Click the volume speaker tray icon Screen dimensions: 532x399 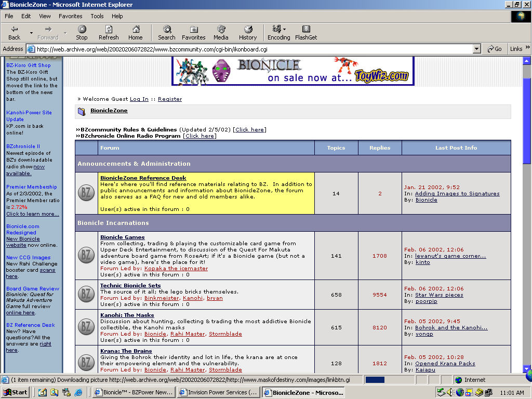pos(450,393)
